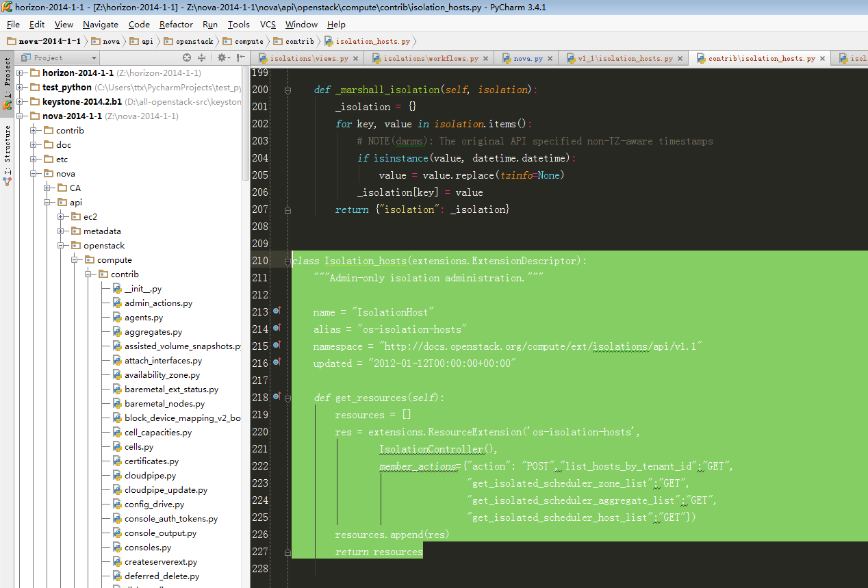Viewport: 868px width, 588px height.
Task: Close the v1_1\isolation_hosts.py tab
Action: (680, 59)
